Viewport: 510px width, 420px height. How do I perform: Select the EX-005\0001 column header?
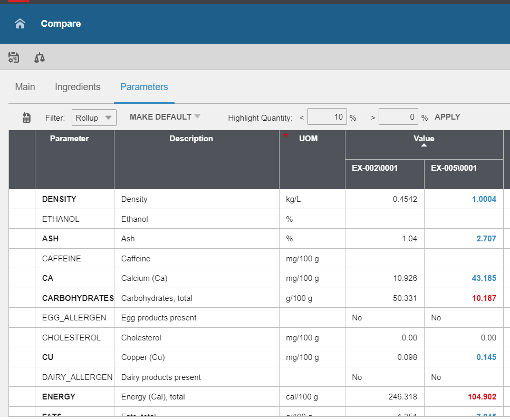click(454, 168)
